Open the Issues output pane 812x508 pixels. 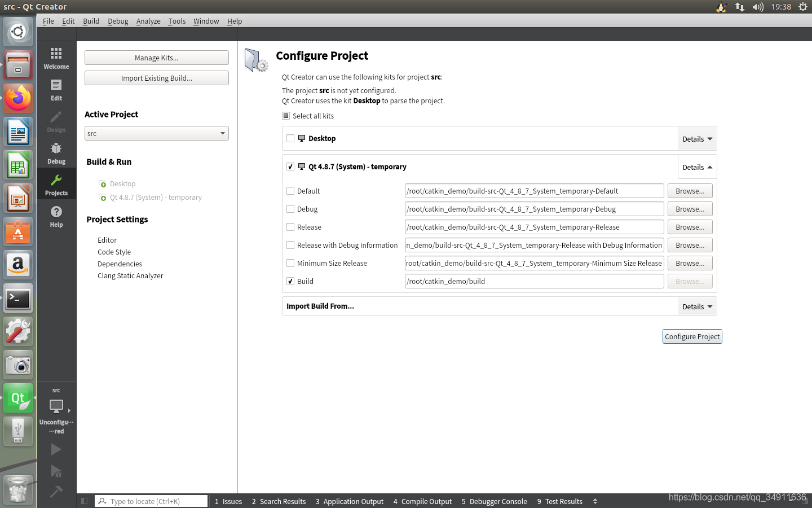(228, 501)
